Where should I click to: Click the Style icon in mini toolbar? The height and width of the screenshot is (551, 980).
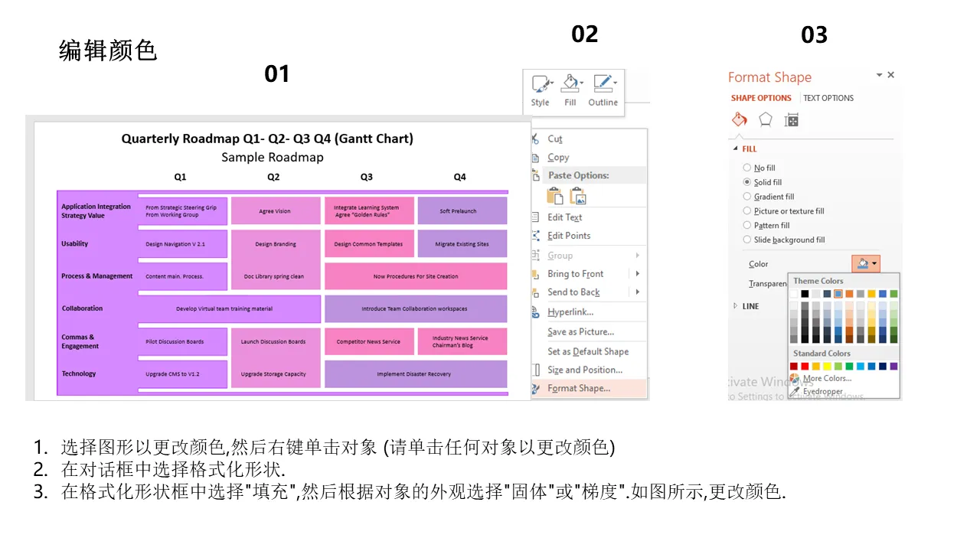point(541,84)
